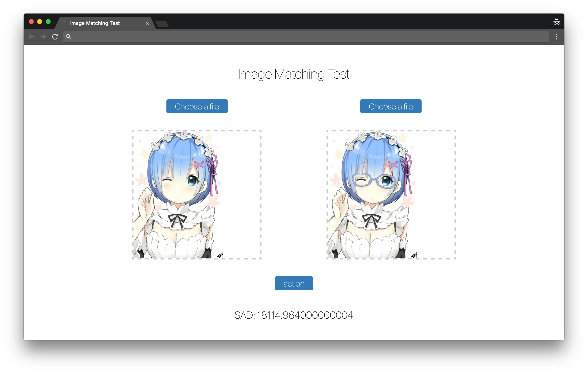Image resolution: width=588 pixels, height=374 pixels.
Task: Click the incognito icon at top right
Action: [x=556, y=22]
